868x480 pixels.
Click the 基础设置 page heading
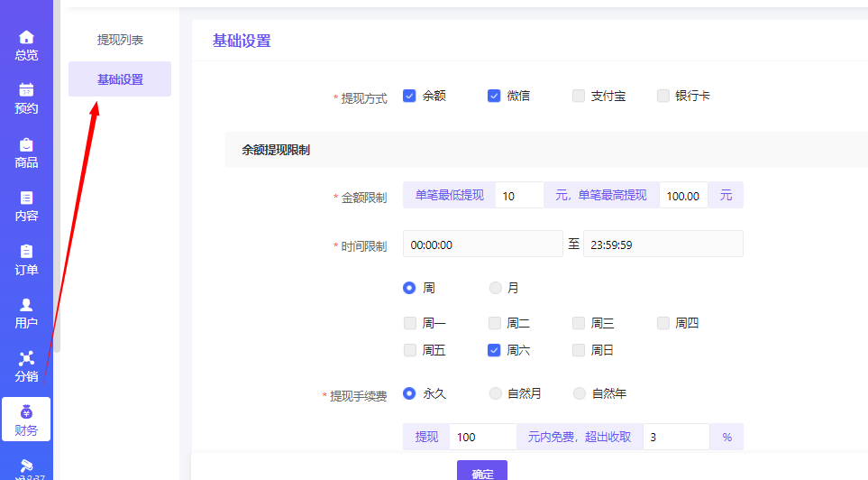[242, 41]
